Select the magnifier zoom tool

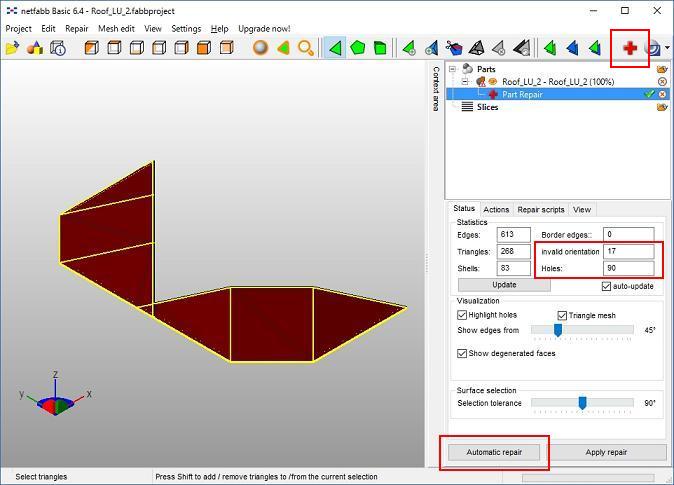coord(306,47)
